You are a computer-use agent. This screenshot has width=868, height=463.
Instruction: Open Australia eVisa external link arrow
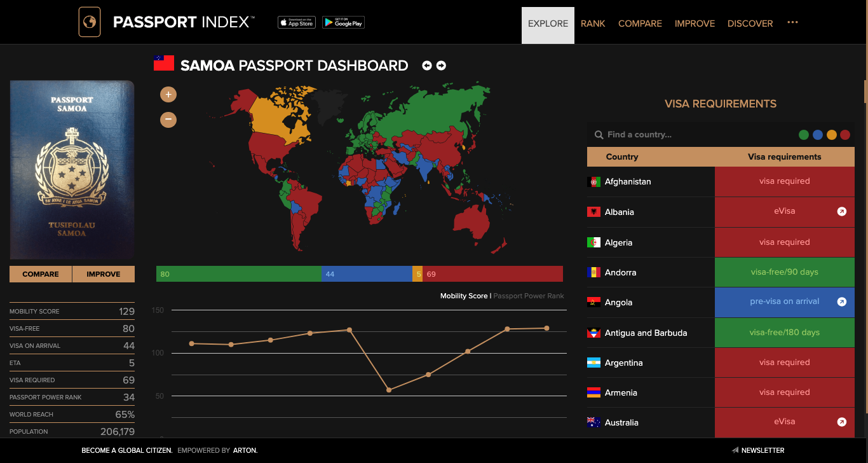pyautogui.click(x=842, y=422)
